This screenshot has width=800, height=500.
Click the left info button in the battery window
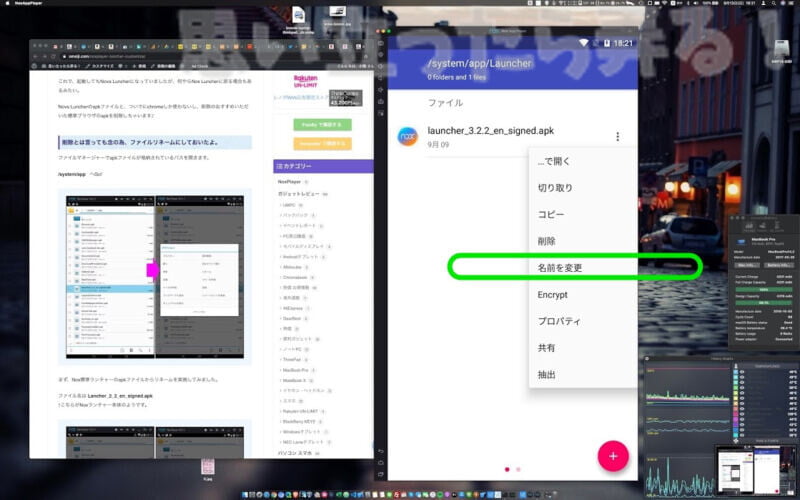point(746,265)
